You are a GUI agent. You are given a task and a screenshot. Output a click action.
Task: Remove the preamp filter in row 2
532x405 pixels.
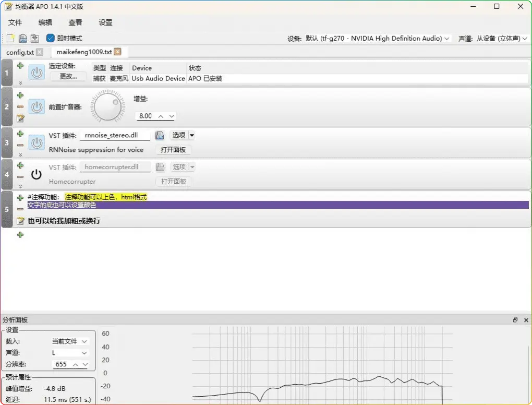point(20,107)
